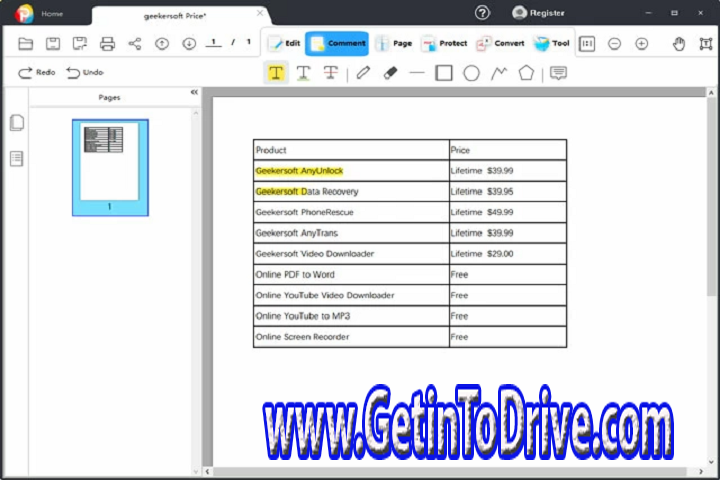Switch to the Edit tab
The width and height of the screenshot is (720, 480).
pos(284,44)
